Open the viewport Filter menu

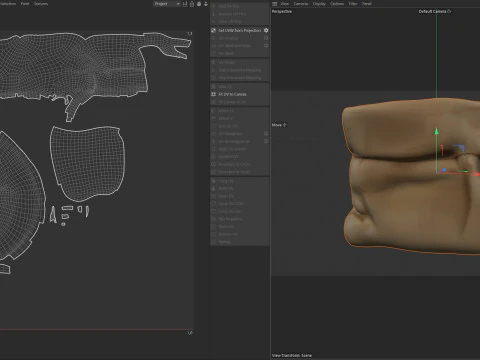pyautogui.click(x=353, y=4)
